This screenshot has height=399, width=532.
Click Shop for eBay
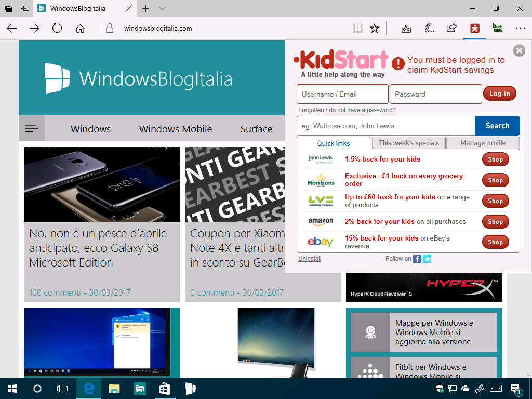pyautogui.click(x=495, y=242)
